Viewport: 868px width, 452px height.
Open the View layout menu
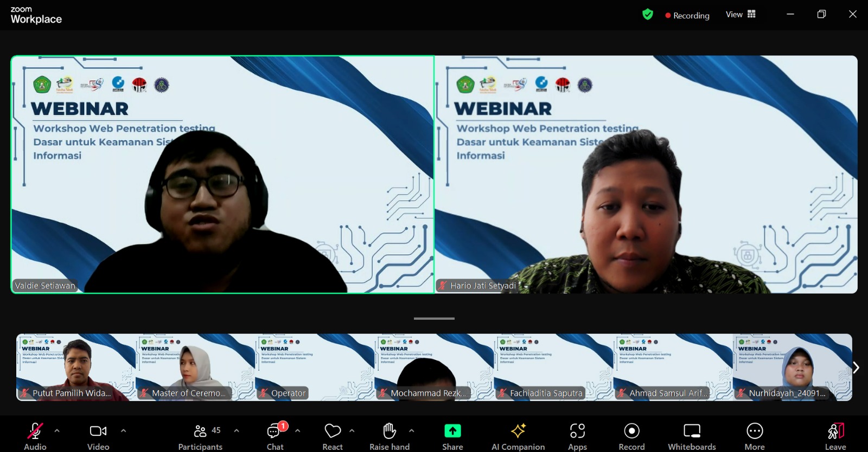tap(741, 15)
